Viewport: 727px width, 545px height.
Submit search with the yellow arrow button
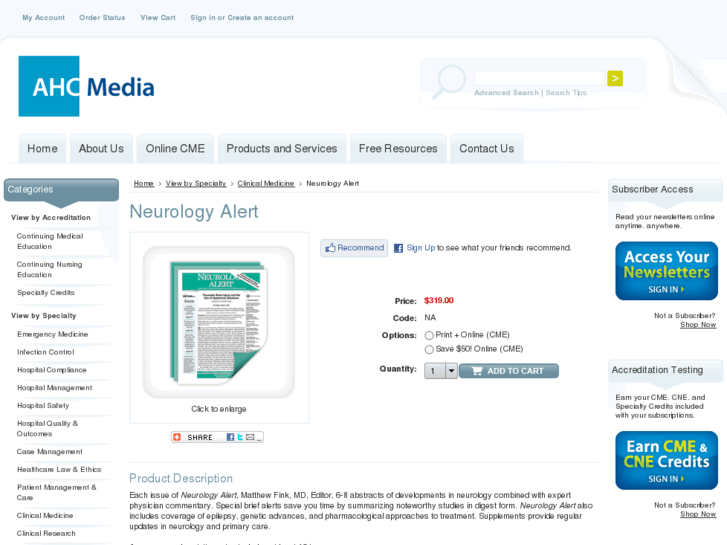[615, 78]
